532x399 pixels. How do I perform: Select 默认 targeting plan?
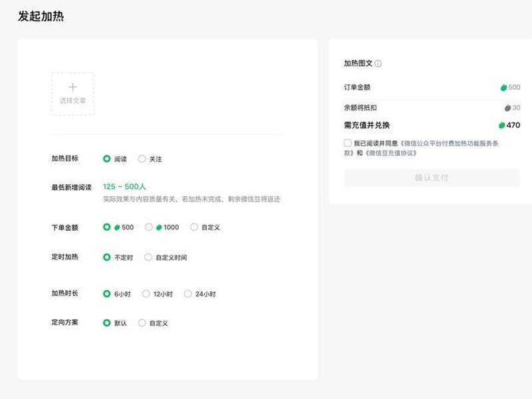pyautogui.click(x=107, y=323)
